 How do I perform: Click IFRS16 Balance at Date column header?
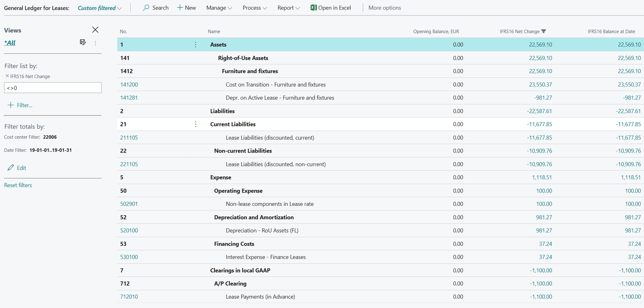click(x=611, y=32)
